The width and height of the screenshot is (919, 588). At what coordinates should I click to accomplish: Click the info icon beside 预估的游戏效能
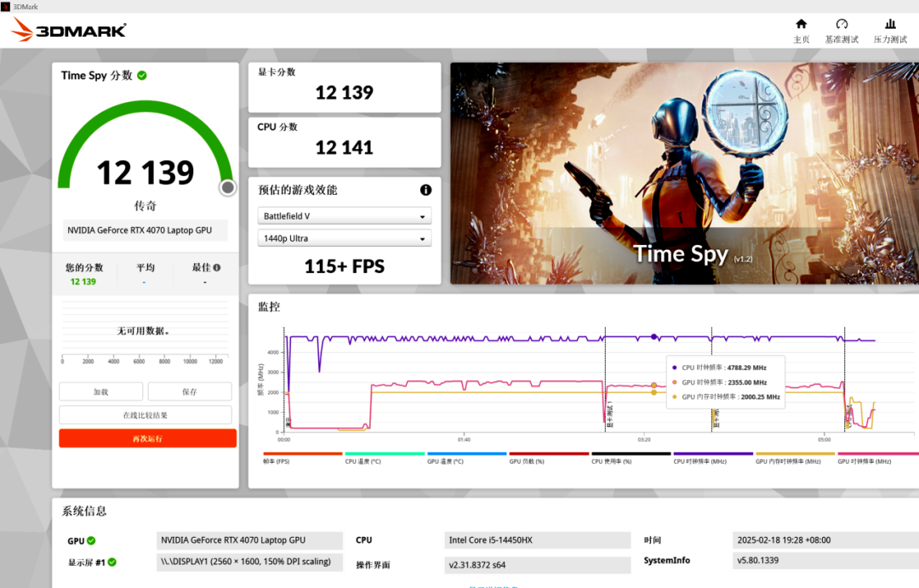pyautogui.click(x=425, y=190)
